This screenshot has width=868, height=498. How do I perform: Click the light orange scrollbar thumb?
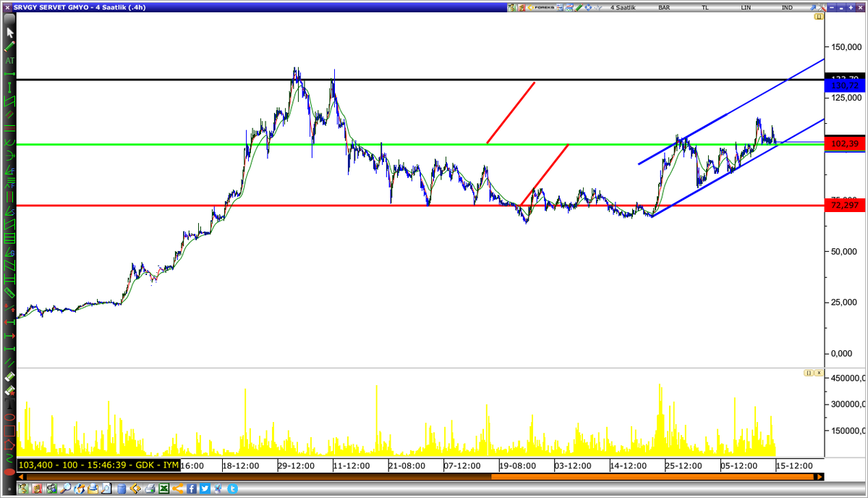tap(651, 477)
